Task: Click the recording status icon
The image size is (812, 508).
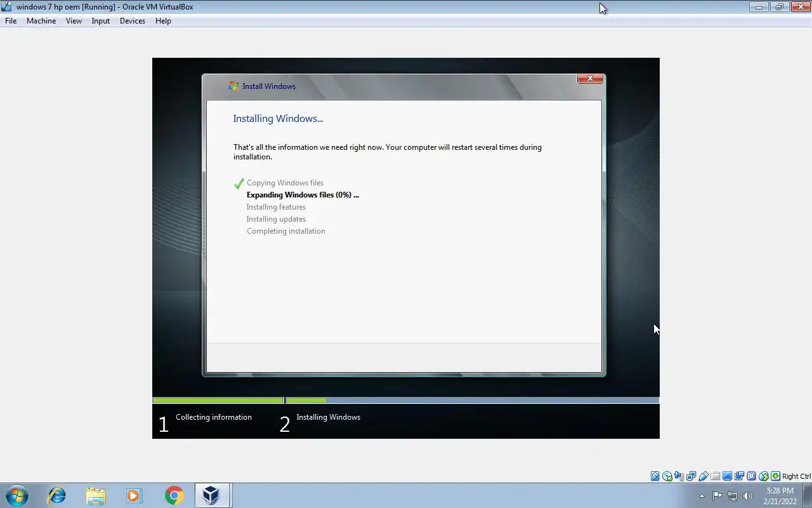Action: pyautogui.click(x=740, y=476)
